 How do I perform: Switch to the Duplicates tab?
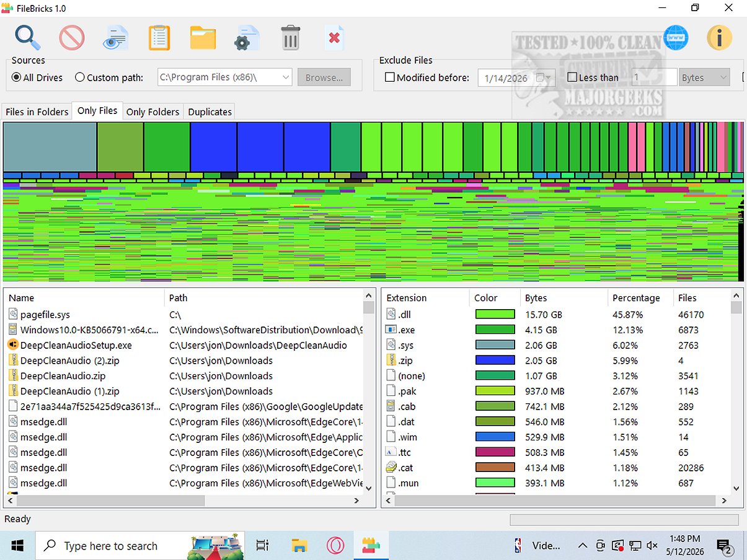tap(210, 112)
